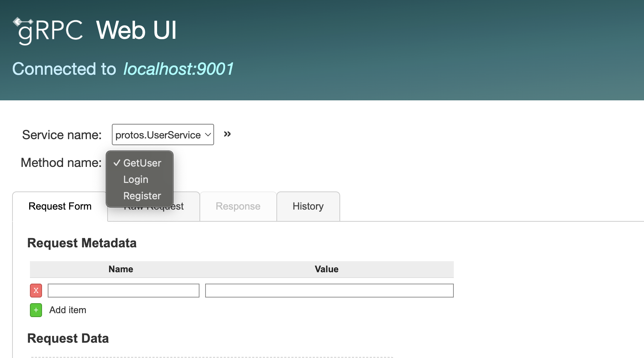Click the green plus icon to add metadata item

36,310
